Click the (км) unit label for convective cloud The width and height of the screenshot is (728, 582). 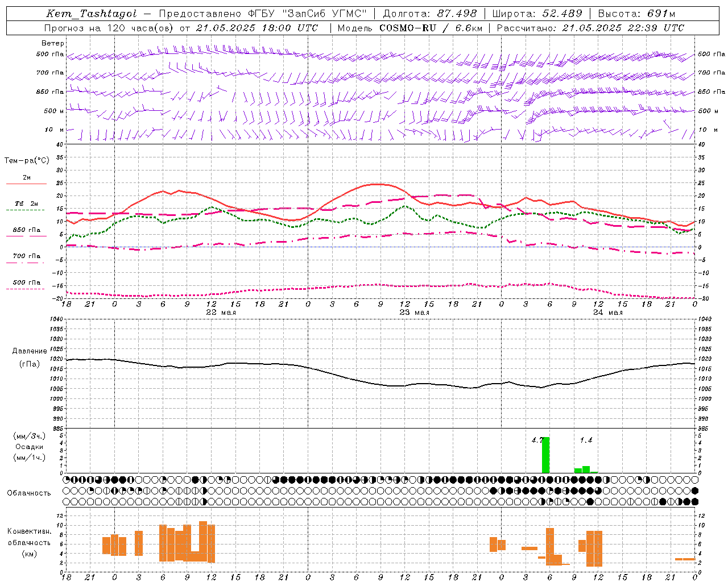point(30,554)
